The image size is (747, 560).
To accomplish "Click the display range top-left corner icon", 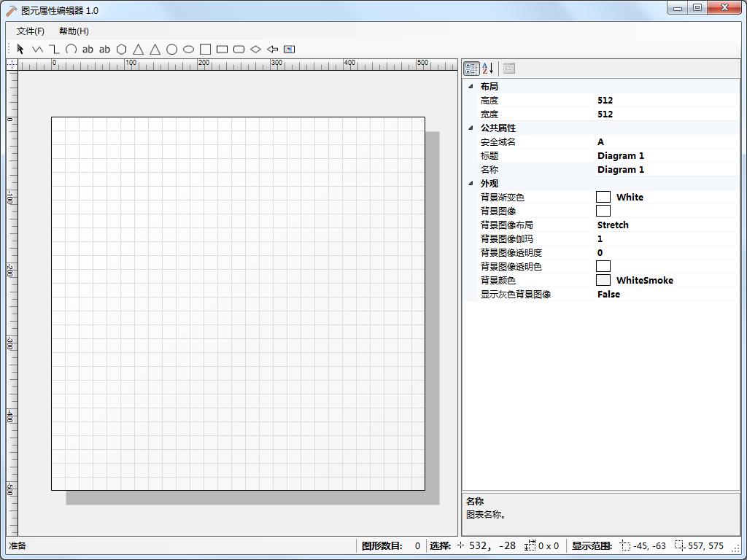I will (x=625, y=545).
